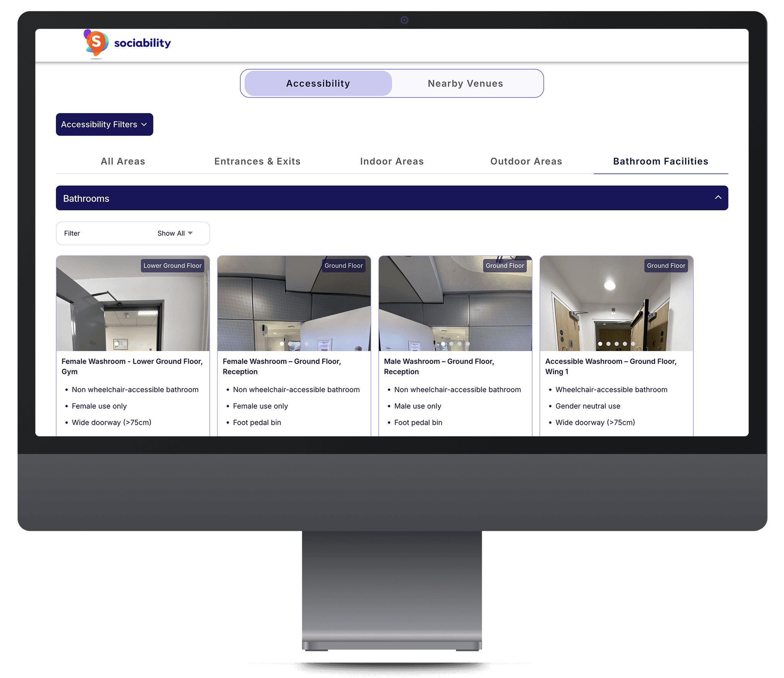This screenshot has height=678, width=784.
Task: Click the Outdoor Areas navigation item
Action: pyautogui.click(x=526, y=161)
